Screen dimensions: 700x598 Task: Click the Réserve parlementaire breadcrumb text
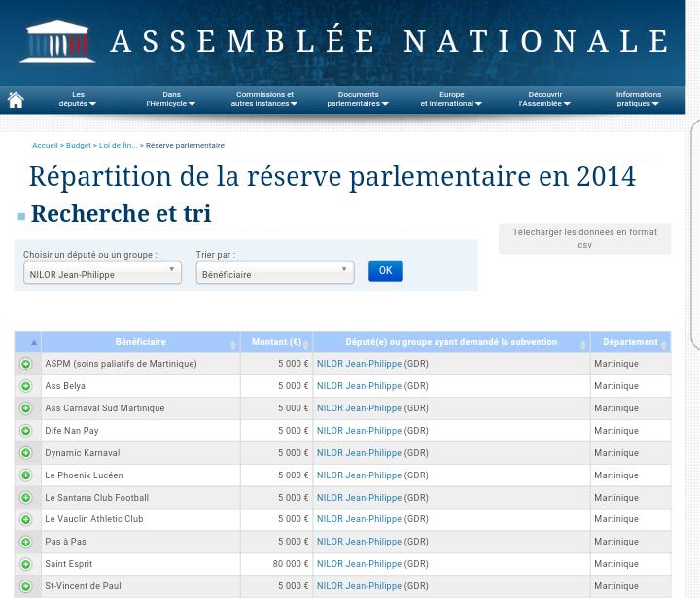coord(185,145)
